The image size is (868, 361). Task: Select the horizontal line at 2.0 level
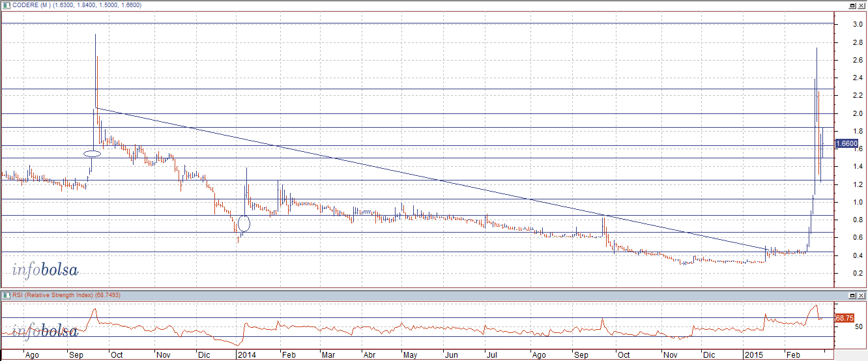(456, 113)
